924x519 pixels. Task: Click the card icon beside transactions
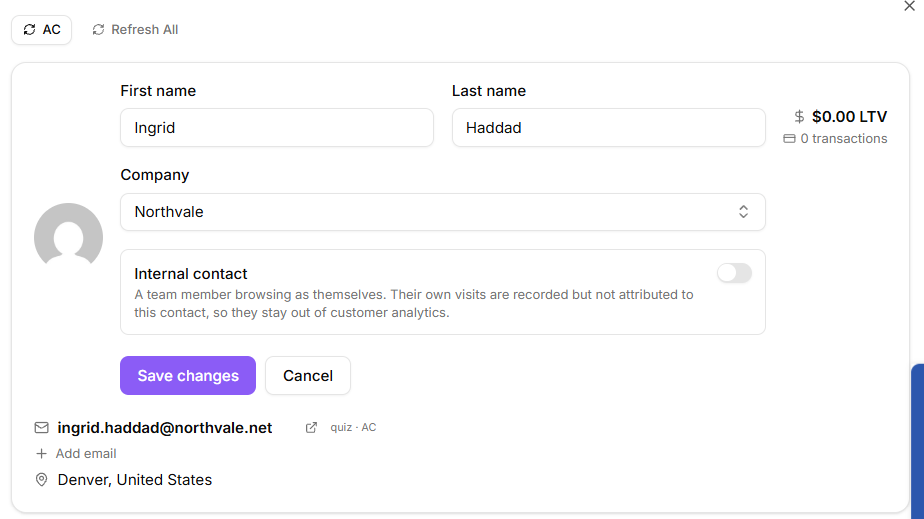click(x=789, y=138)
